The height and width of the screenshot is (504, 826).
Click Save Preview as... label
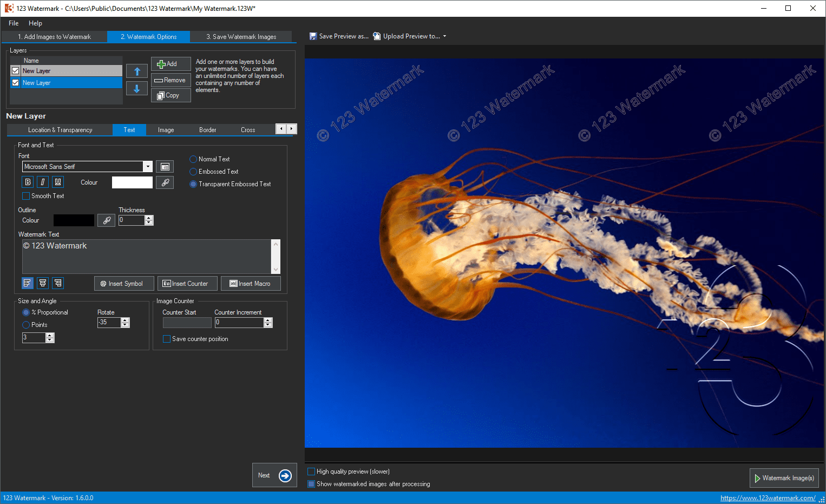click(344, 36)
